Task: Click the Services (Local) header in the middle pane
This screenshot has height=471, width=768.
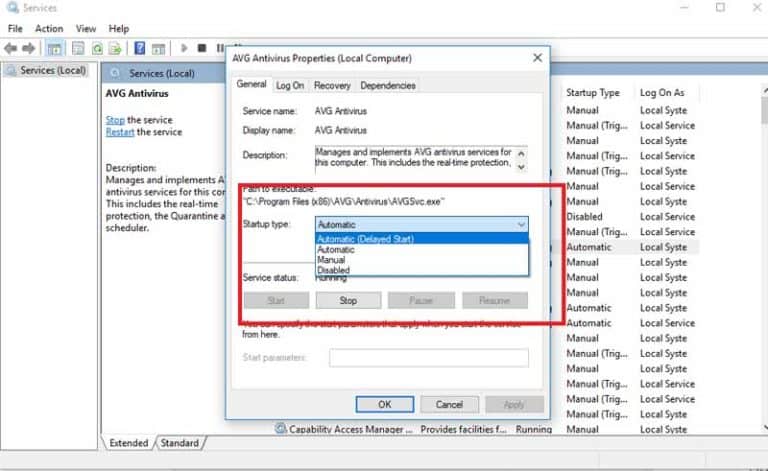Action: click(162, 73)
